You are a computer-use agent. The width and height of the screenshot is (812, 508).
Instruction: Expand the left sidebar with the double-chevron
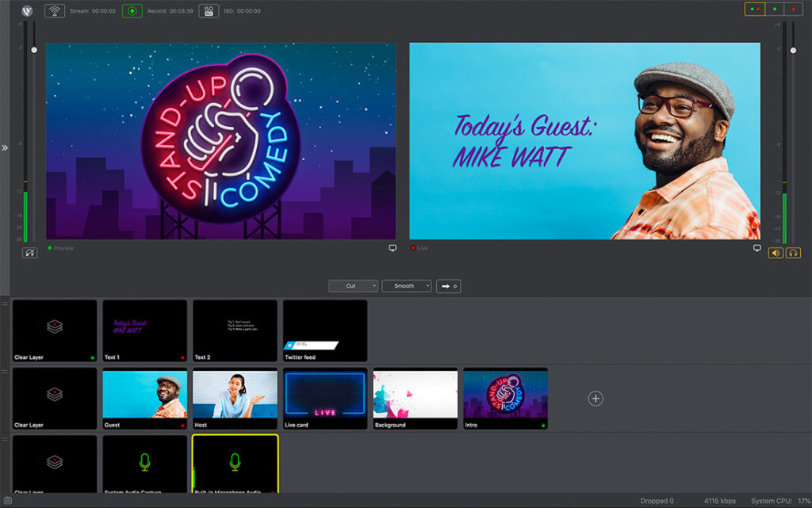[x=5, y=147]
